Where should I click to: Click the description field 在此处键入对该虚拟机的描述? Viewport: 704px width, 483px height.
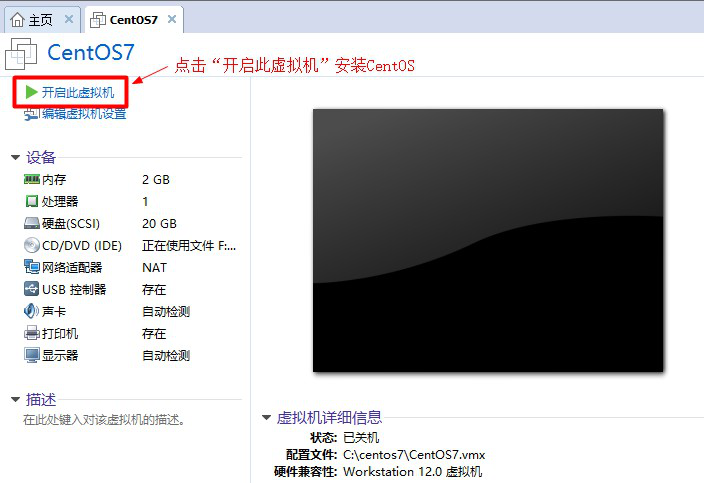pyautogui.click(x=104, y=420)
